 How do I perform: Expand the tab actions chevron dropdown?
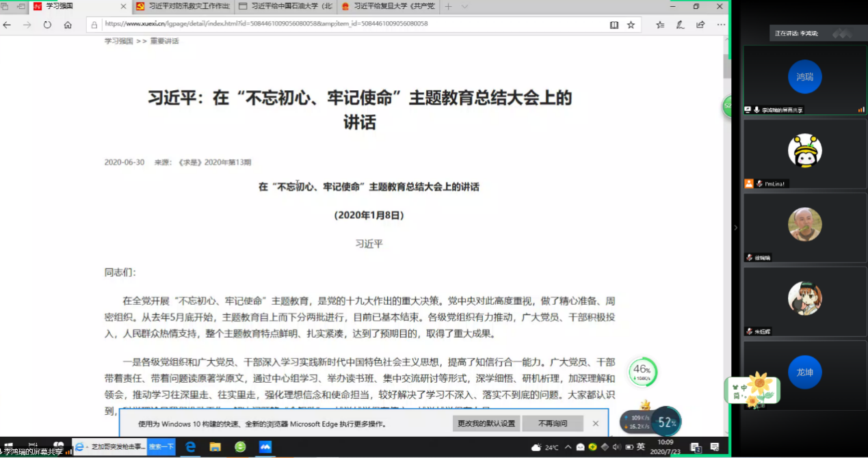465,7
